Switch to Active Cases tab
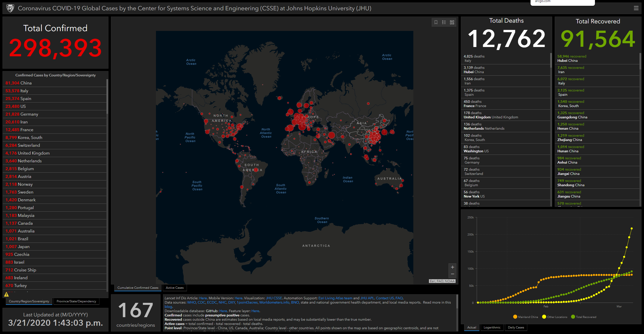 (x=175, y=288)
